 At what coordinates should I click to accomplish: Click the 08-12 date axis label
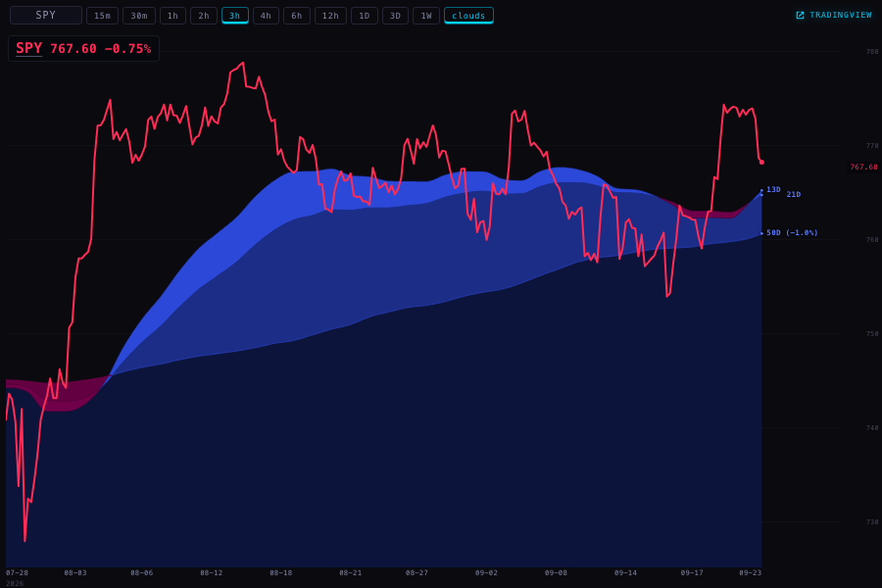tap(212, 572)
